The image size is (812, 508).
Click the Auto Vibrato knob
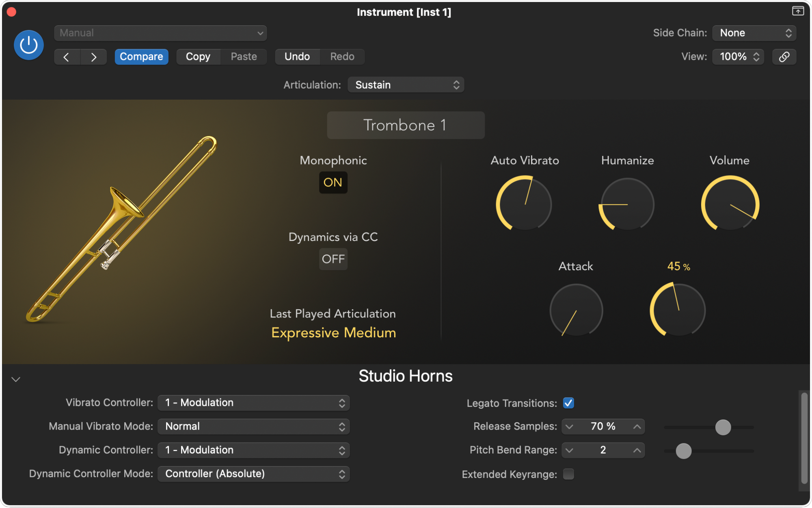pyautogui.click(x=524, y=204)
